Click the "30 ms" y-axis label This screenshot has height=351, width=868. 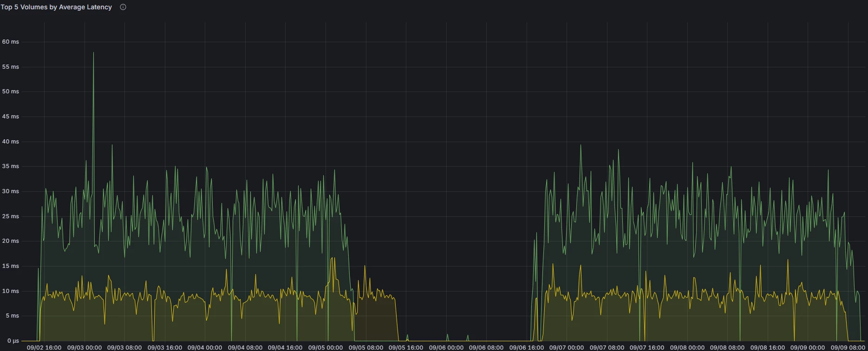(x=11, y=191)
